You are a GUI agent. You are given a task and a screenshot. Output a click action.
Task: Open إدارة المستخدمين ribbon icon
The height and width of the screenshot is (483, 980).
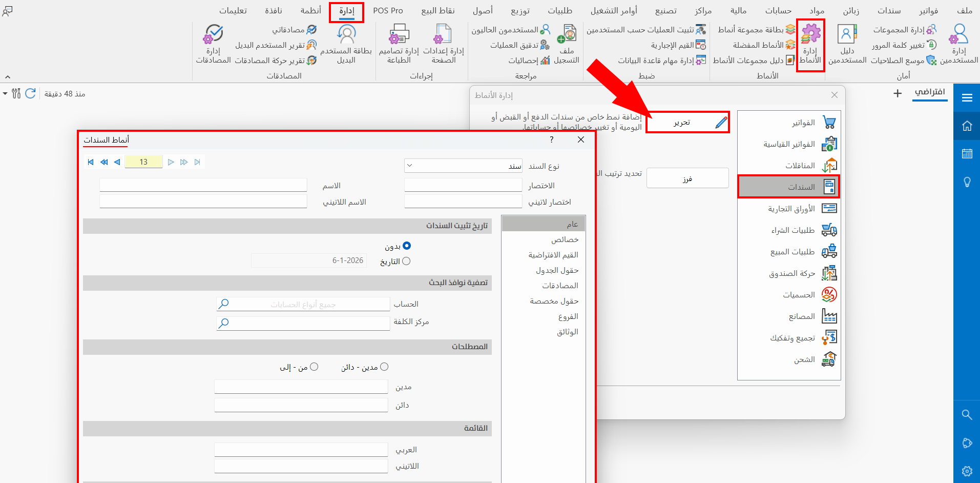(x=959, y=45)
